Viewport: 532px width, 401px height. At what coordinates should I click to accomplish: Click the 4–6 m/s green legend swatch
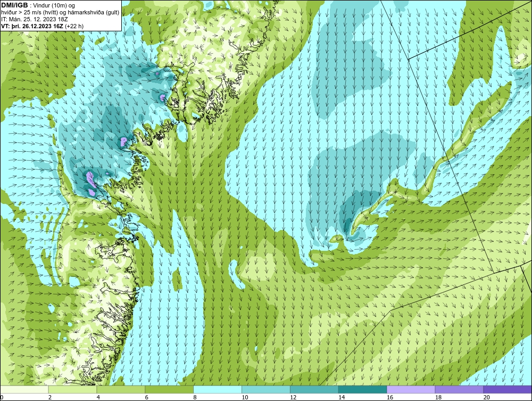[121, 389]
